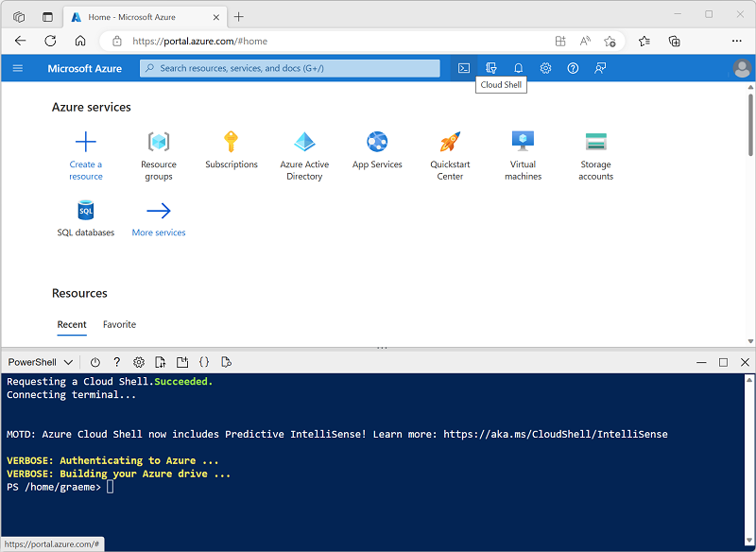The height and width of the screenshot is (552, 756).
Task: Open Cloud Shell settings gear dropdown
Action: (139, 362)
